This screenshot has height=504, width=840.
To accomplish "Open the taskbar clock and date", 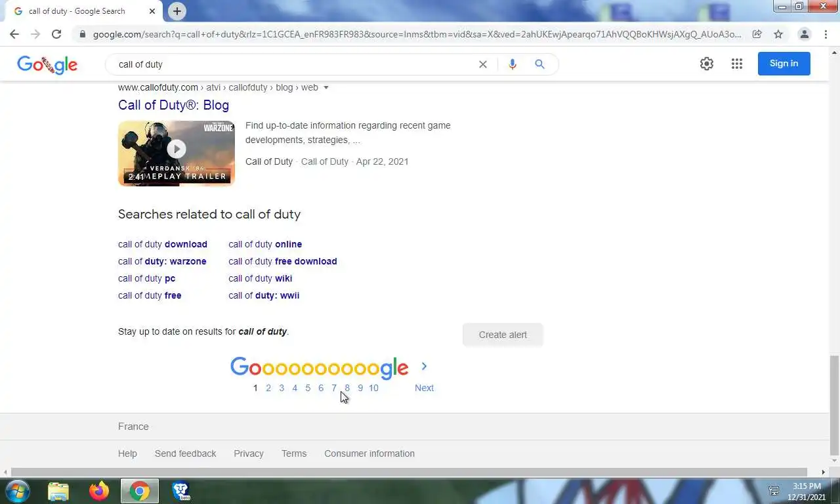I will coord(807,491).
